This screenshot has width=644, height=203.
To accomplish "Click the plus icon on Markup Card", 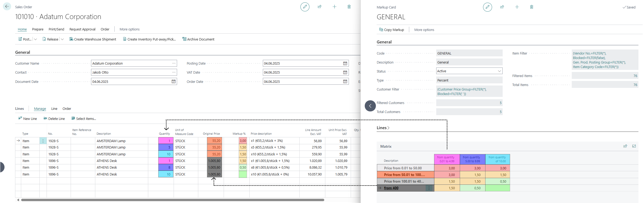I will (x=517, y=7).
